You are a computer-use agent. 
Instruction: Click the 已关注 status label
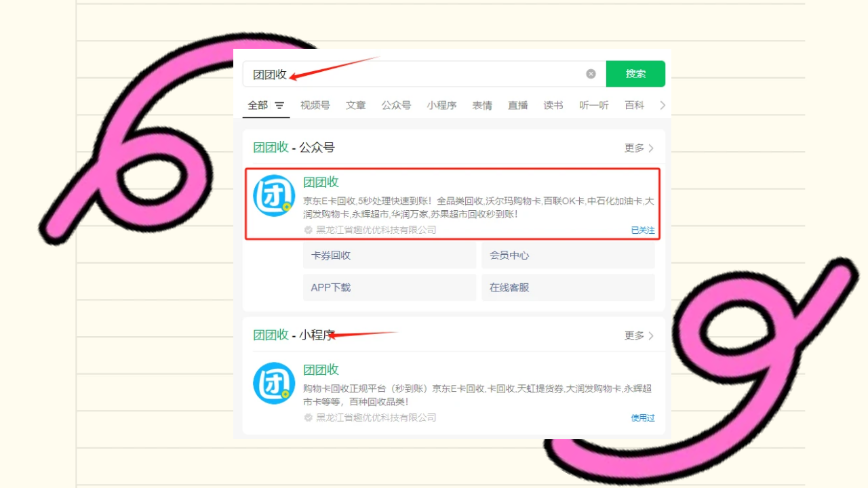point(643,230)
